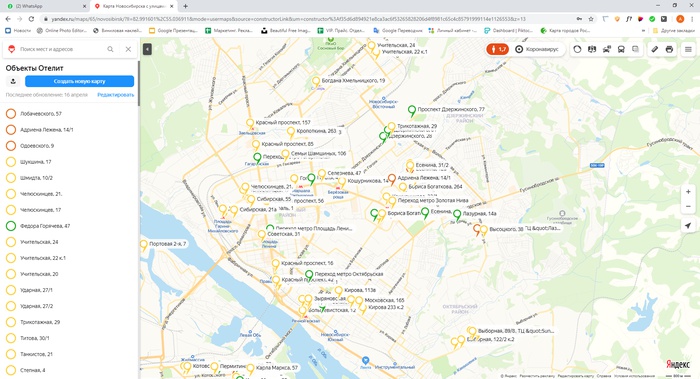Click the share/export icon under Объекты Отелит
Viewport: 700px width, 379px height.
coord(13,81)
